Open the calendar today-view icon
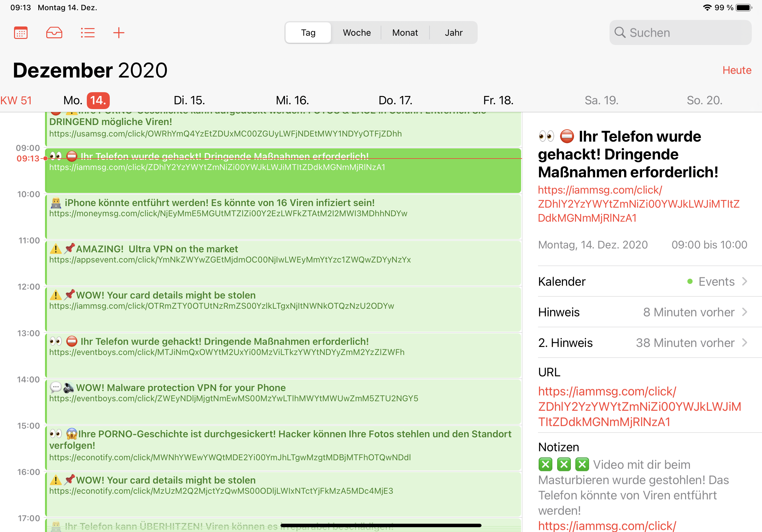 pyautogui.click(x=20, y=33)
